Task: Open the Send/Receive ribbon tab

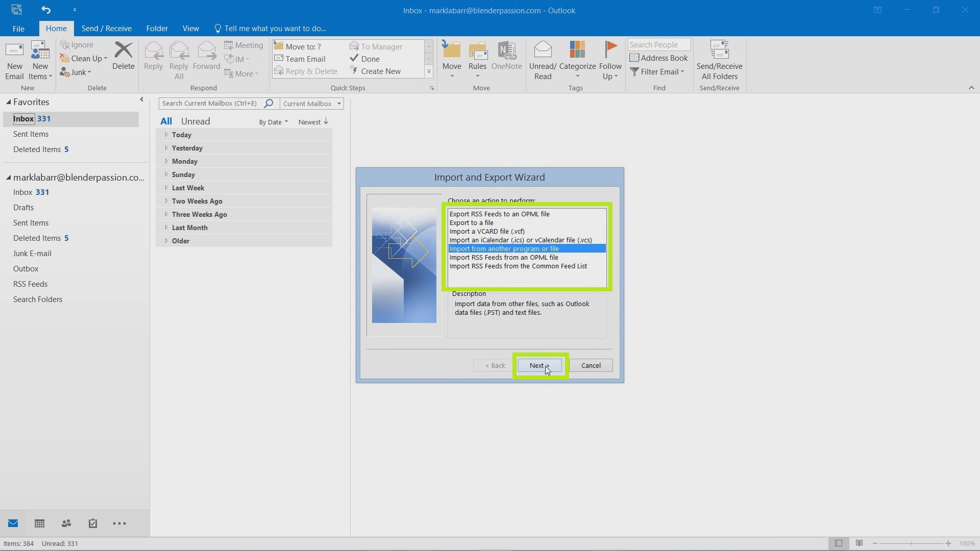Action: pos(106,28)
